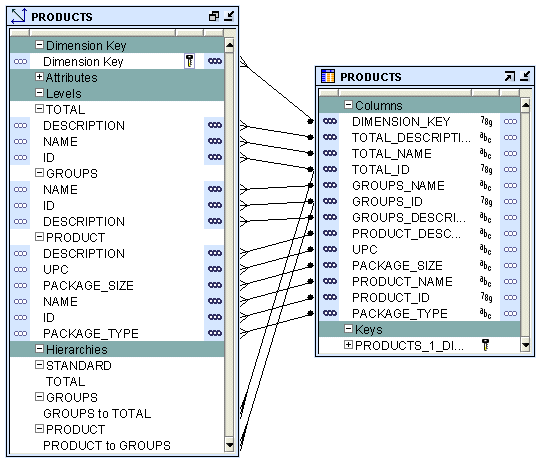The image size is (547, 465).
Task: Click the table panel scrollbar up arrow
Action: 525,105
